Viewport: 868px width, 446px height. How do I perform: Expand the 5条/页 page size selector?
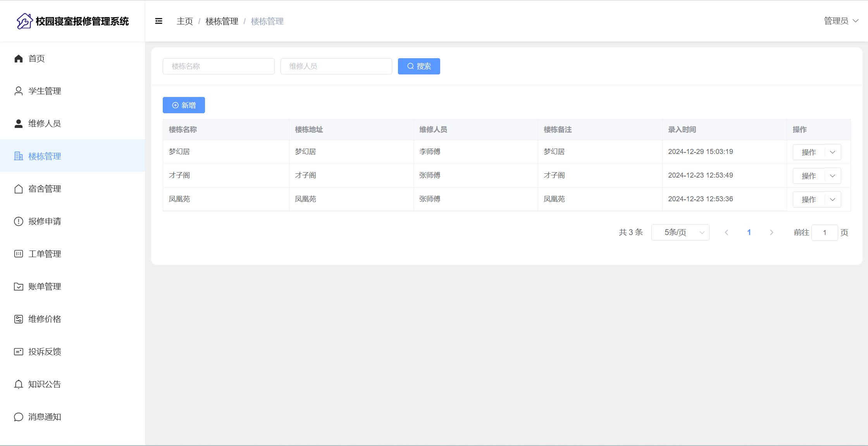coord(680,232)
